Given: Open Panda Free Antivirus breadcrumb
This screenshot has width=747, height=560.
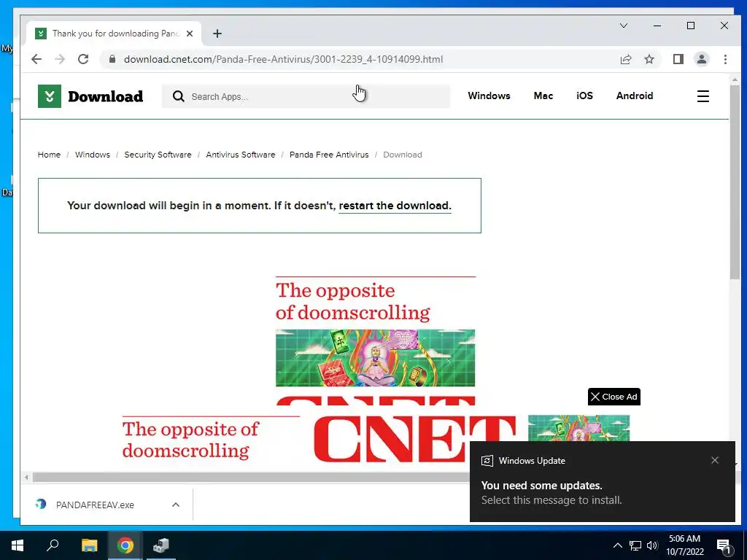Looking at the screenshot, I should click(x=329, y=155).
